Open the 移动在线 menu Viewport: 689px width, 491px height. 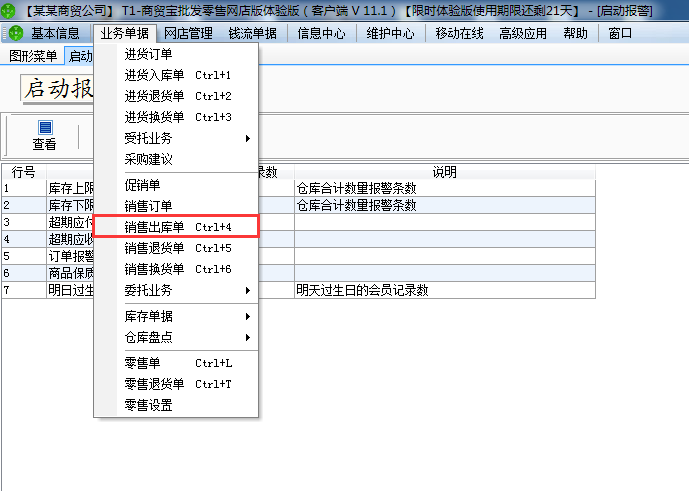[x=459, y=33]
